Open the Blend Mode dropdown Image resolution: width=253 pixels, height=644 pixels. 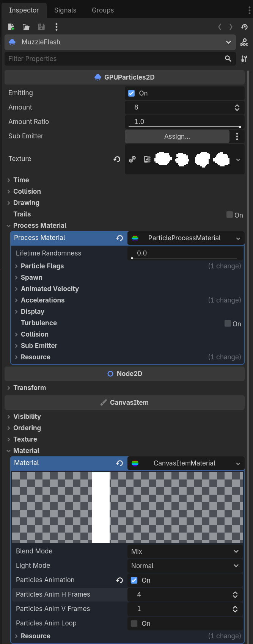(185, 552)
